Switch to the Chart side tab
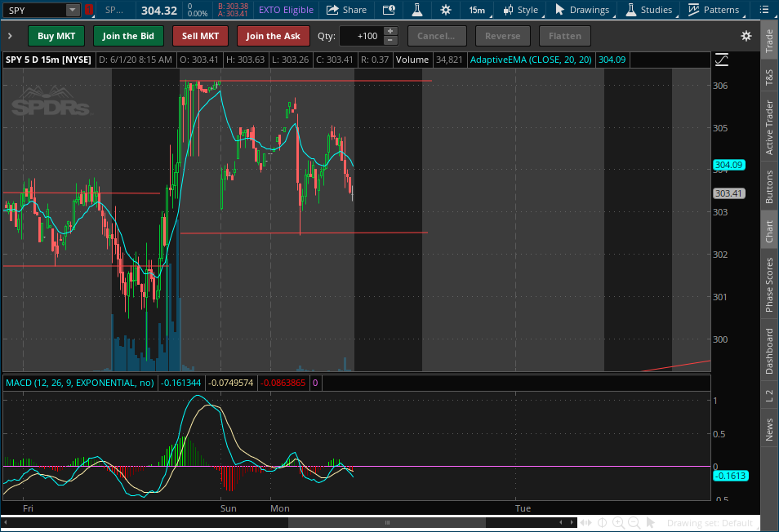The height and width of the screenshot is (532, 779). 769,231
